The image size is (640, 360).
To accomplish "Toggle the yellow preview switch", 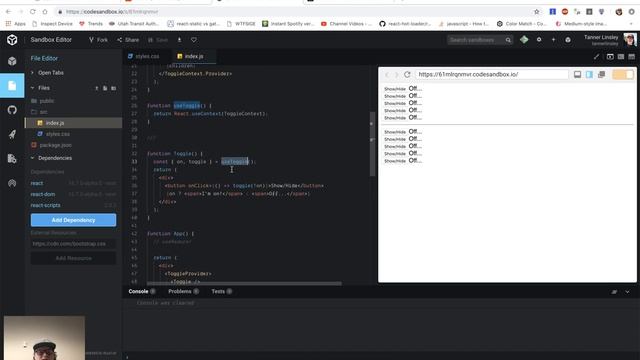I will pos(622,75).
